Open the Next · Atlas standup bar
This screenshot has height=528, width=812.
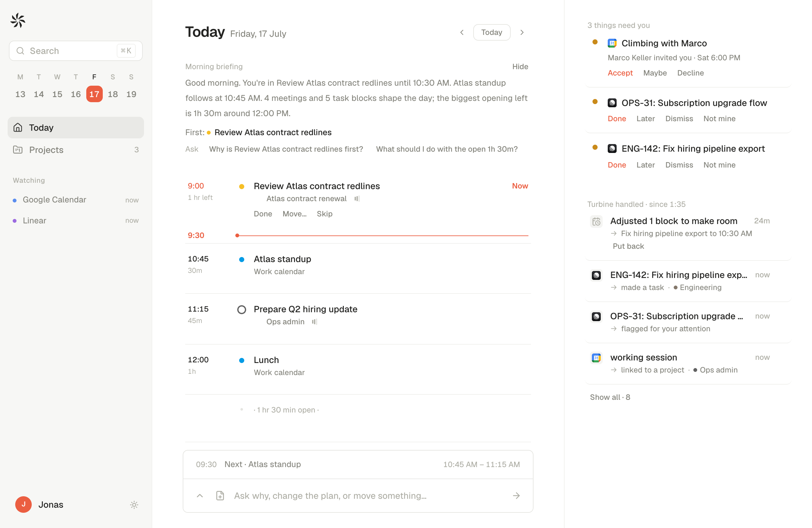[x=358, y=464]
